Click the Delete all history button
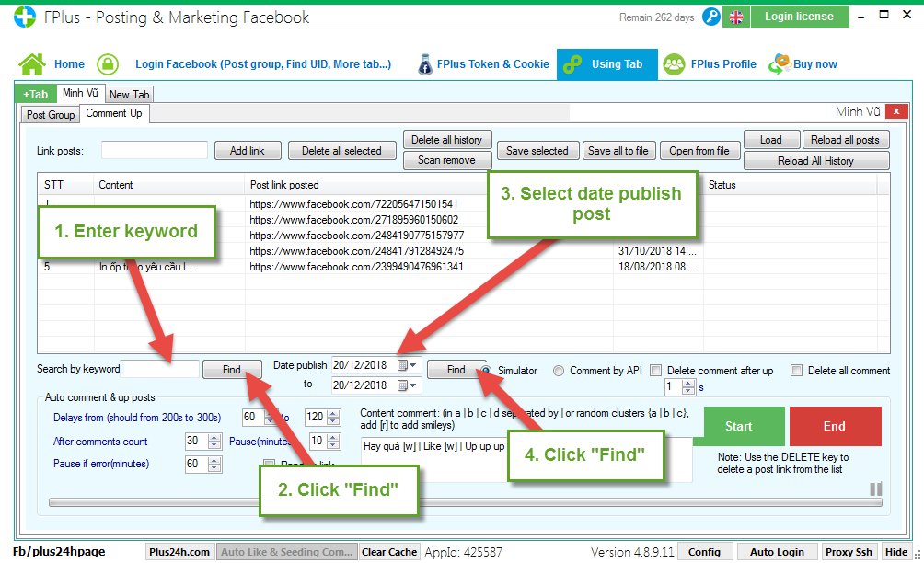924x563 pixels. (x=446, y=140)
